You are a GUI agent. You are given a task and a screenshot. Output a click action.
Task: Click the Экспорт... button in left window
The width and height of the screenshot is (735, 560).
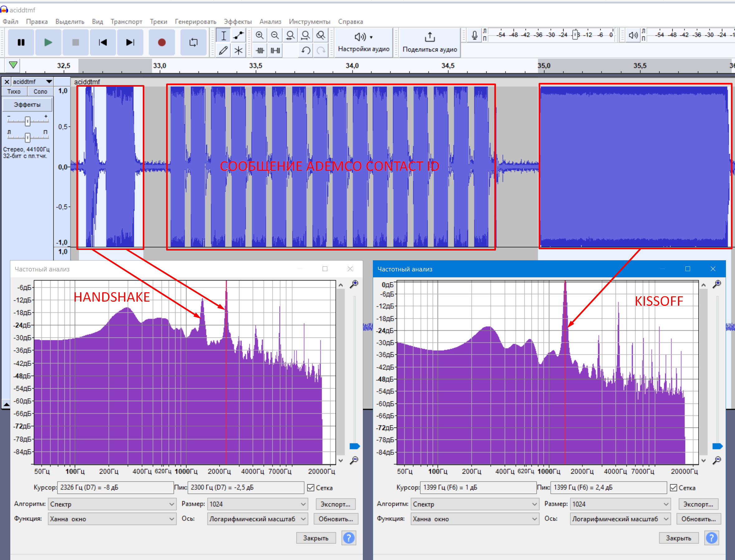click(x=335, y=504)
